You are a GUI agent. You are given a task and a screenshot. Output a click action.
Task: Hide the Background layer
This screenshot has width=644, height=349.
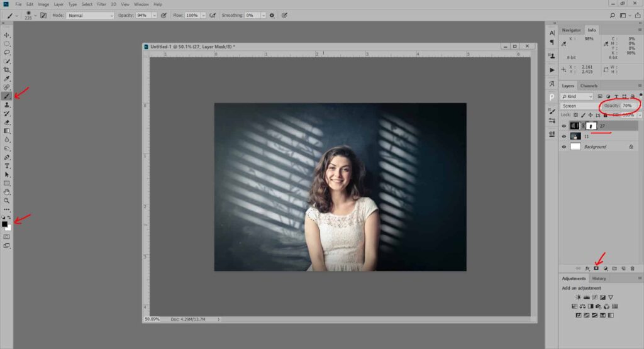tap(563, 147)
